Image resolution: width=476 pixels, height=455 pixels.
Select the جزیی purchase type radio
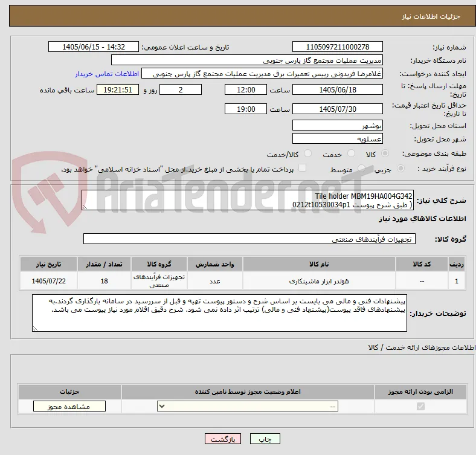400,169
